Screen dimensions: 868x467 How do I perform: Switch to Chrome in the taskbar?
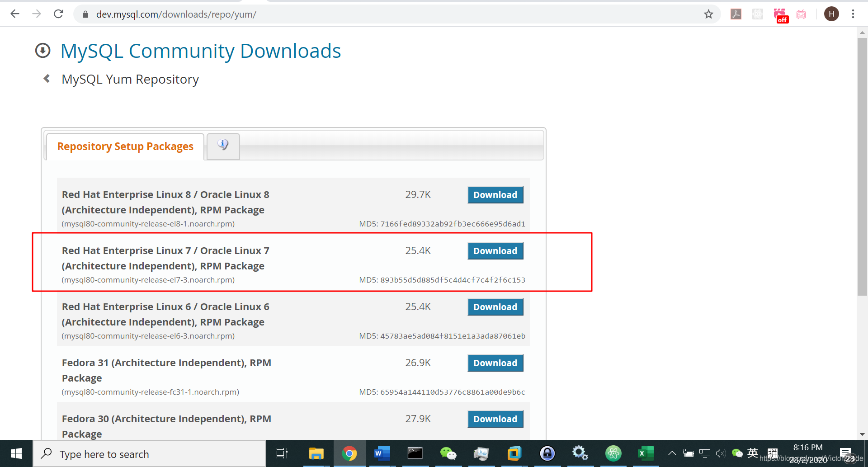[349, 453]
